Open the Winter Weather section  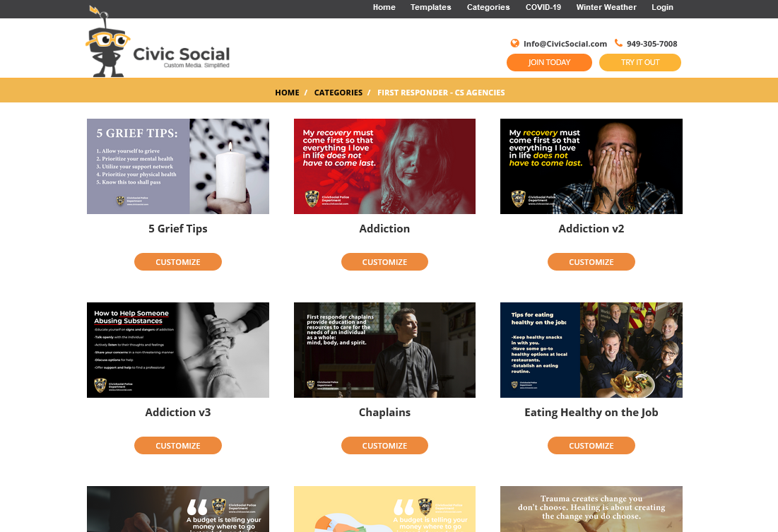(606, 8)
